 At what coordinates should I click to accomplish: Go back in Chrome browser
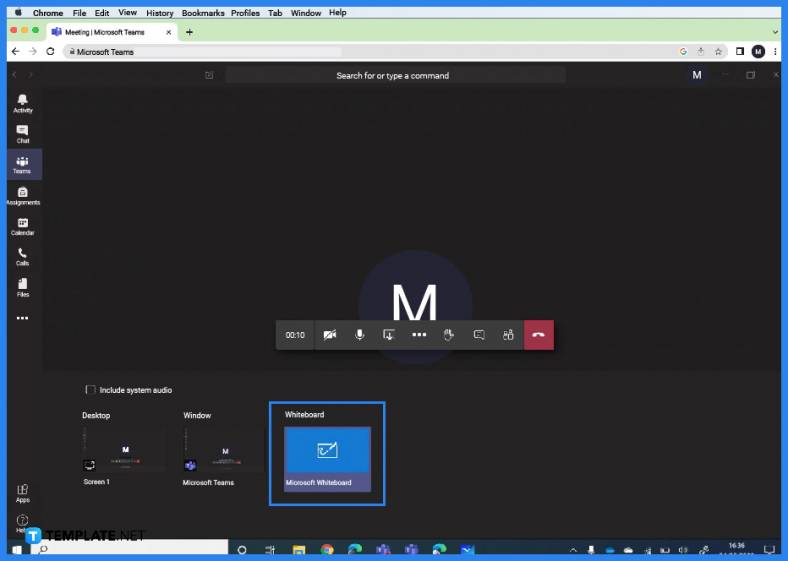16,51
